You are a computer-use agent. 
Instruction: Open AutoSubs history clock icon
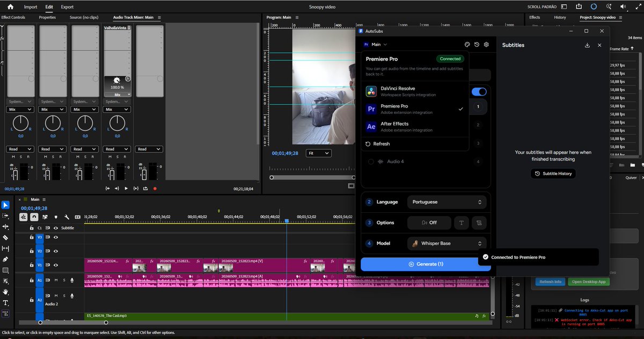477,45
